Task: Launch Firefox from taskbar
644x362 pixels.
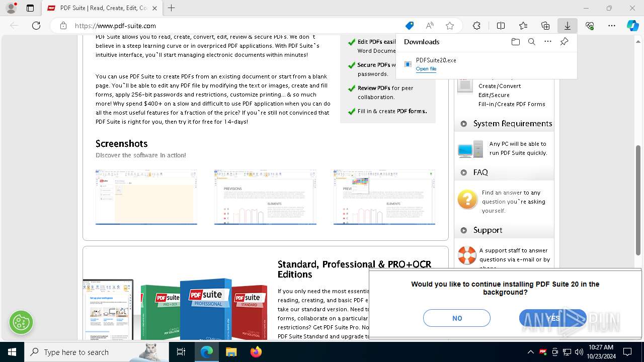Action: click(x=256, y=352)
